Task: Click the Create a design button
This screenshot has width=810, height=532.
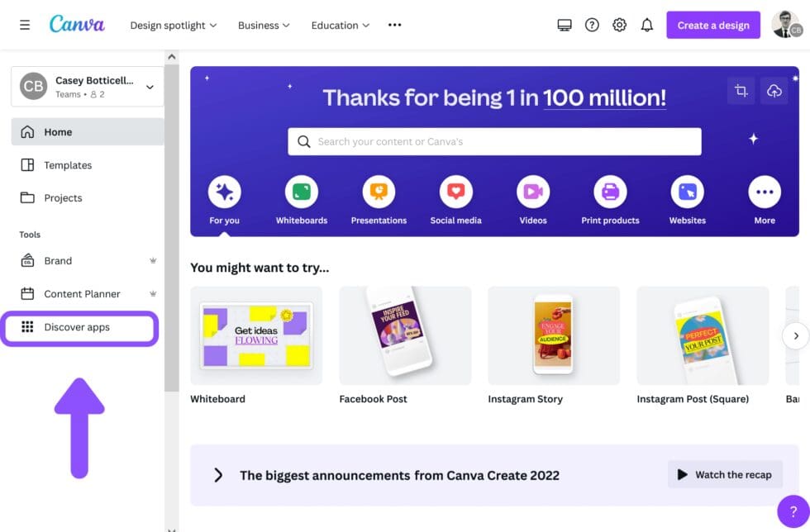Action: coord(713,25)
